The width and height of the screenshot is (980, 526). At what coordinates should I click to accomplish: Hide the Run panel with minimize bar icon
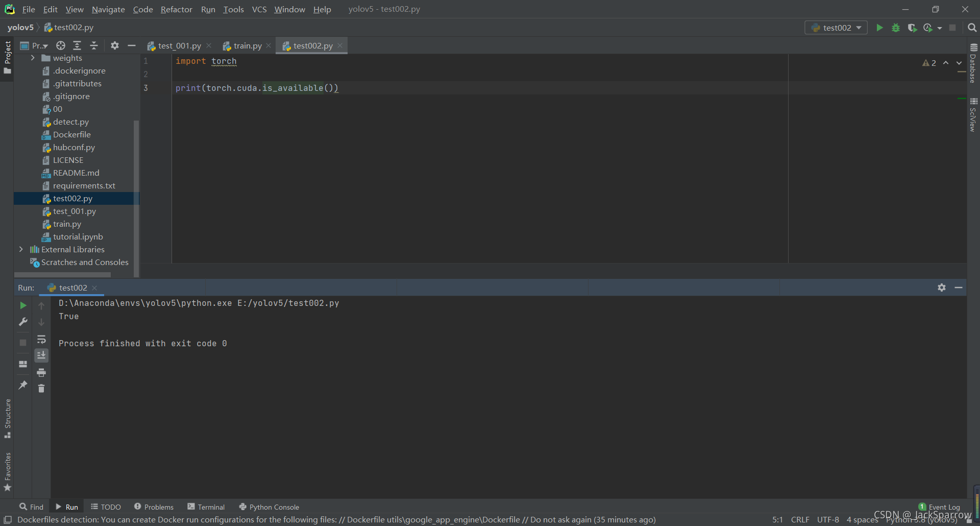959,288
